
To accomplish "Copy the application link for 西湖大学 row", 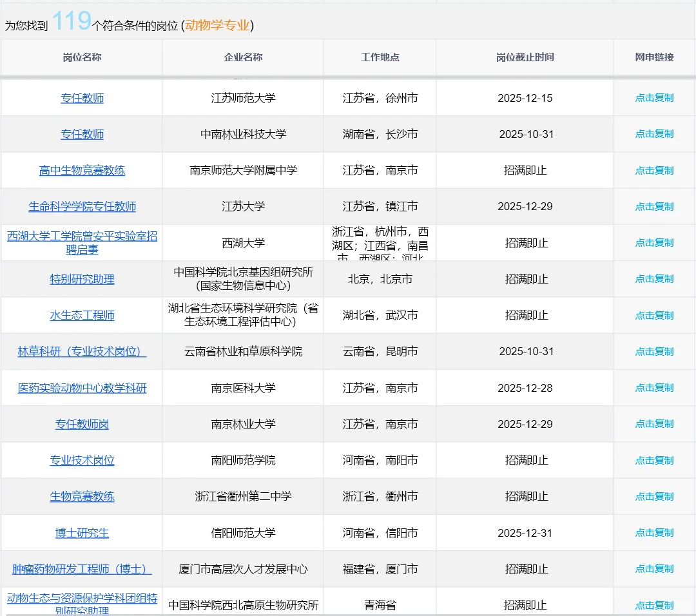I will (654, 243).
